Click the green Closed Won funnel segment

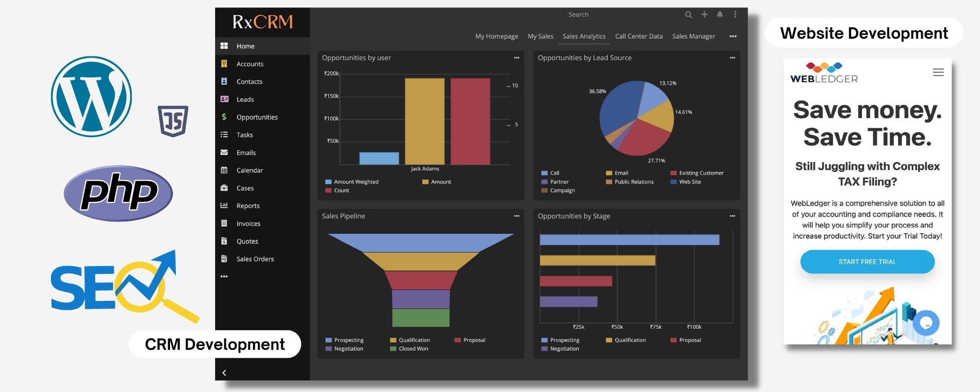(x=421, y=318)
